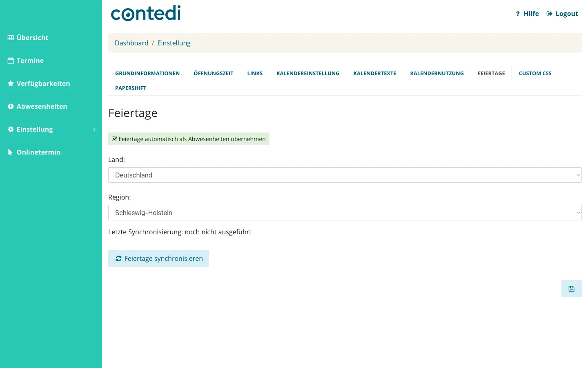Click the contedi logo
Screen dimensions: 588x368
(146, 13)
